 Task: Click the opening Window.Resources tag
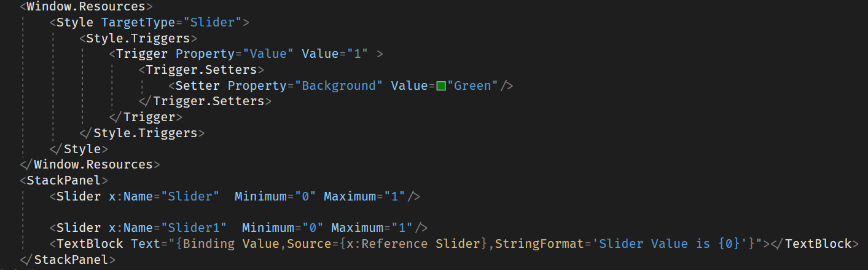[86, 7]
